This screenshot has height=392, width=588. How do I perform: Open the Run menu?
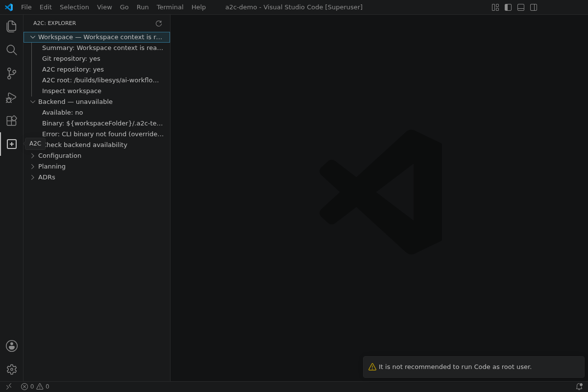143,7
